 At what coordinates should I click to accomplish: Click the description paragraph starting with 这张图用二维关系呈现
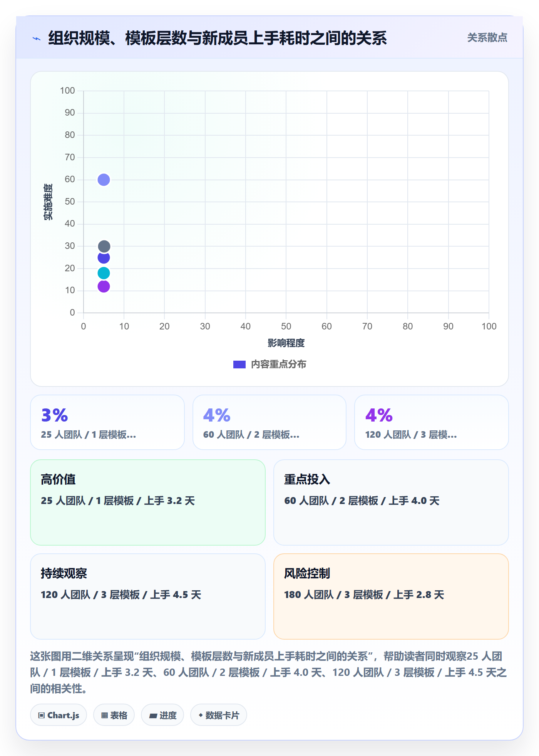pyautogui.click(x=269, y=672)
